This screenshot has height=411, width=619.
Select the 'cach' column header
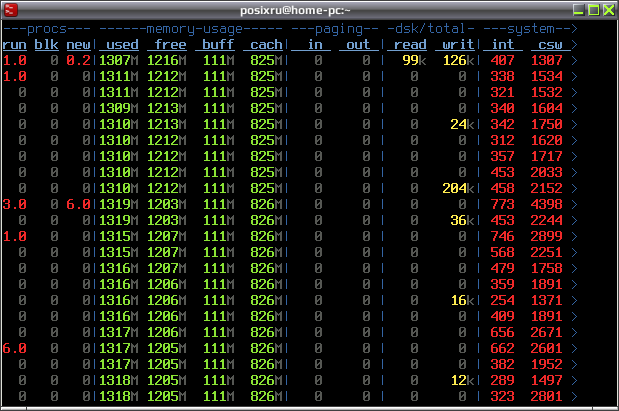click(x=263, y=45)
